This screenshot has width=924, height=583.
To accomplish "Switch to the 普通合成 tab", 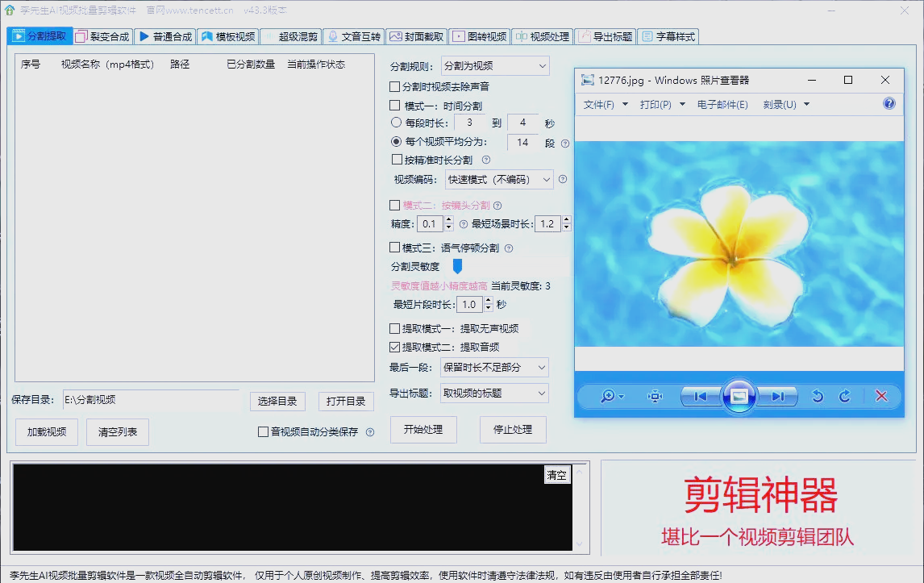I will [165, 36].
